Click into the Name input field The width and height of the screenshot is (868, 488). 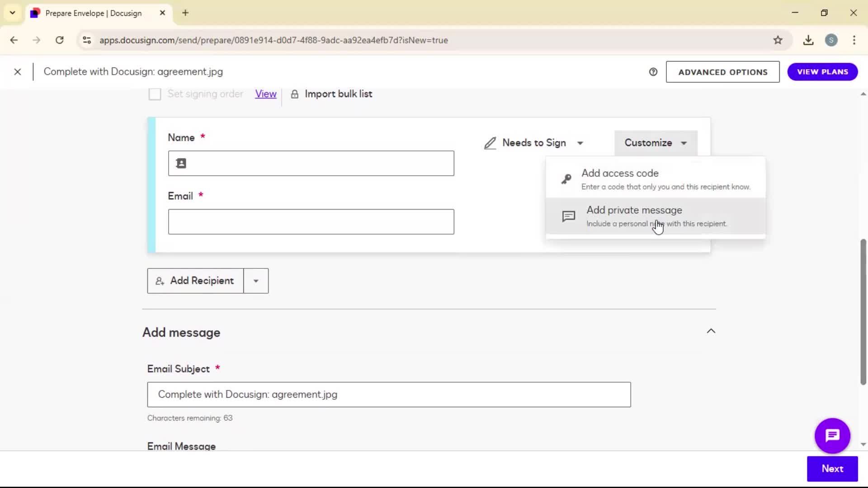pos(311,163)
